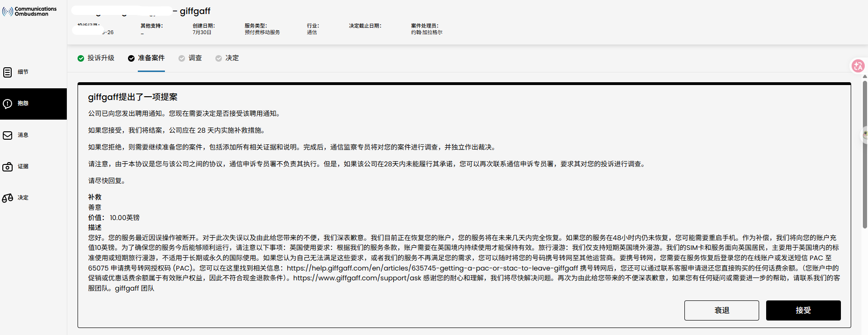
Task: Switch to the 调查 step tab
Action: [x=195, y=58]
